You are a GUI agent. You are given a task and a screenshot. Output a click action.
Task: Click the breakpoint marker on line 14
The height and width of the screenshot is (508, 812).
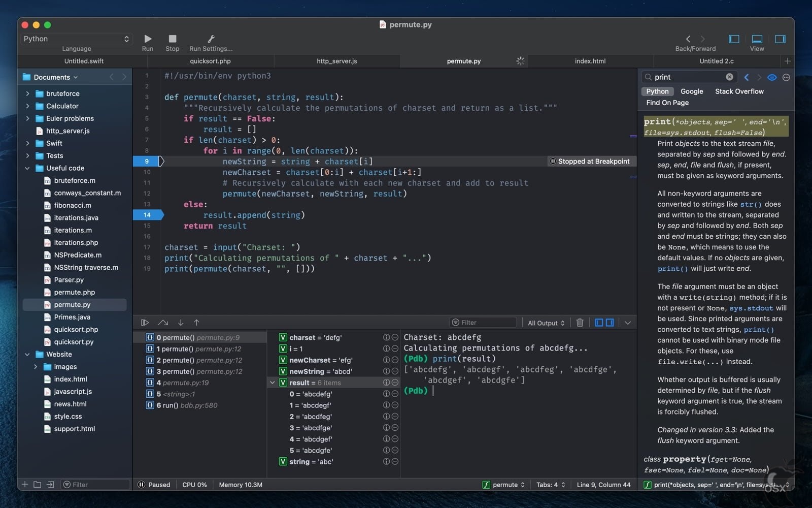(148, 215)
